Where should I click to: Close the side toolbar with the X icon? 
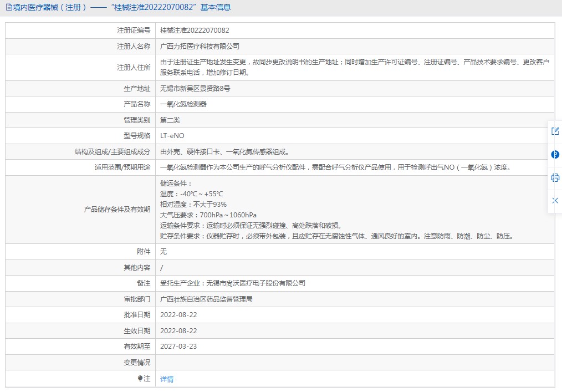click(555, 201)
